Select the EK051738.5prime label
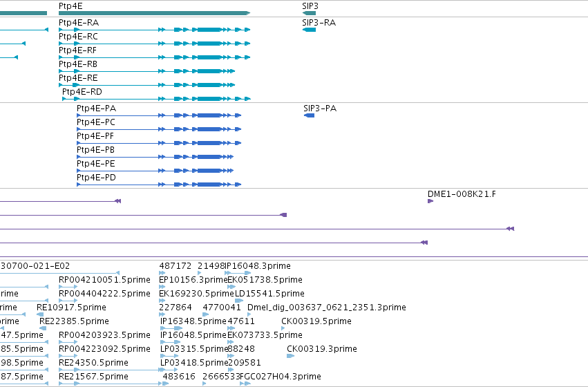This screenshot has height=387, width=588. 265,280
